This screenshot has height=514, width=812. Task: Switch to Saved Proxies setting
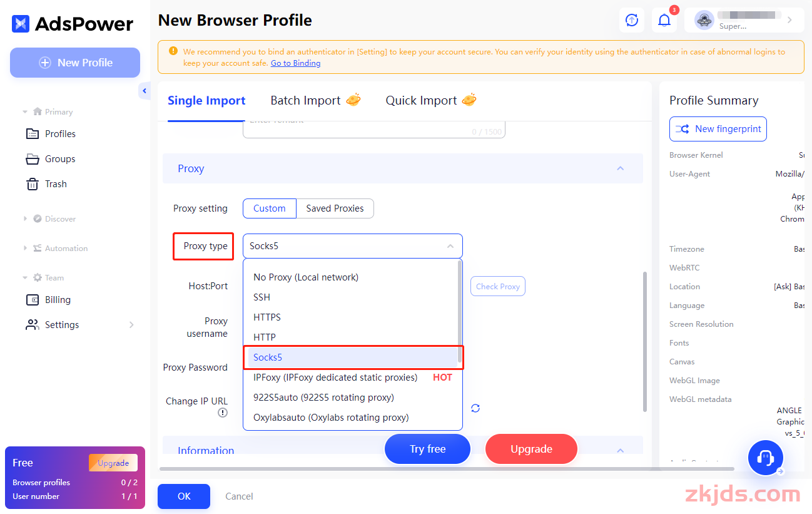tap(335, 208)
